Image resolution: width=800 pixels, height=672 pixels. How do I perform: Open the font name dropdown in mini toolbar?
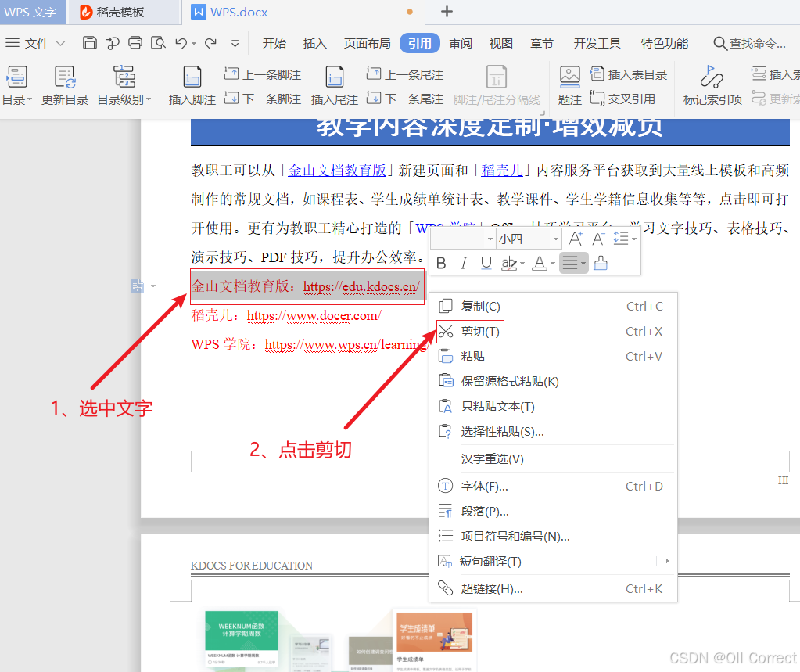[490, 239]
